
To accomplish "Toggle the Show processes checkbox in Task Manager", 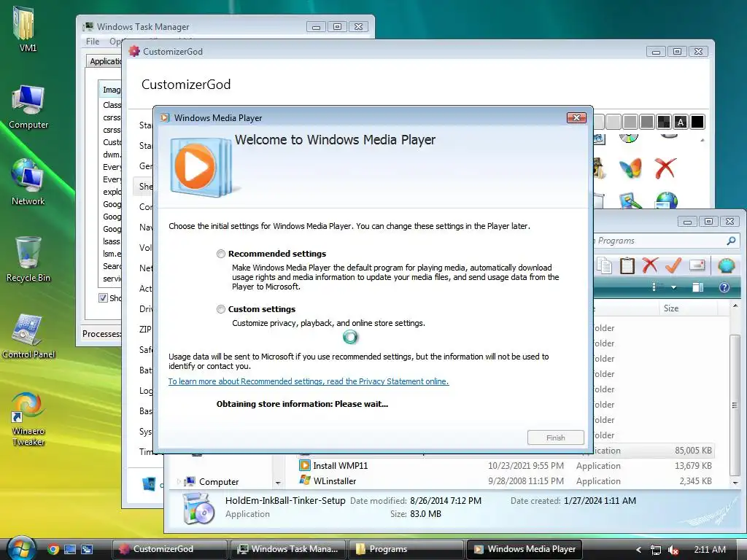I will coord(102,298).
